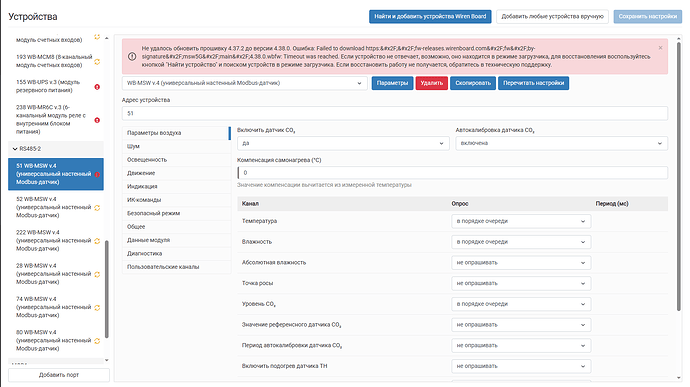
Task: Open 'Автокалибровка датчика CO₂' dropdown
Action: tap(561, 143)
